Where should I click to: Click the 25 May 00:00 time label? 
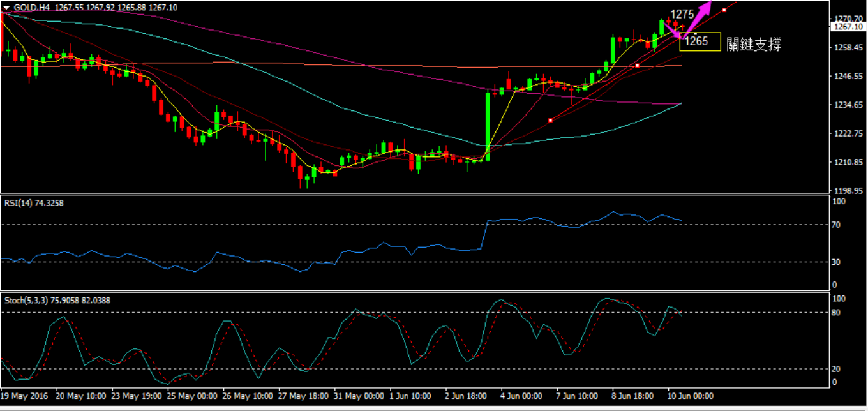pos(193,396)
